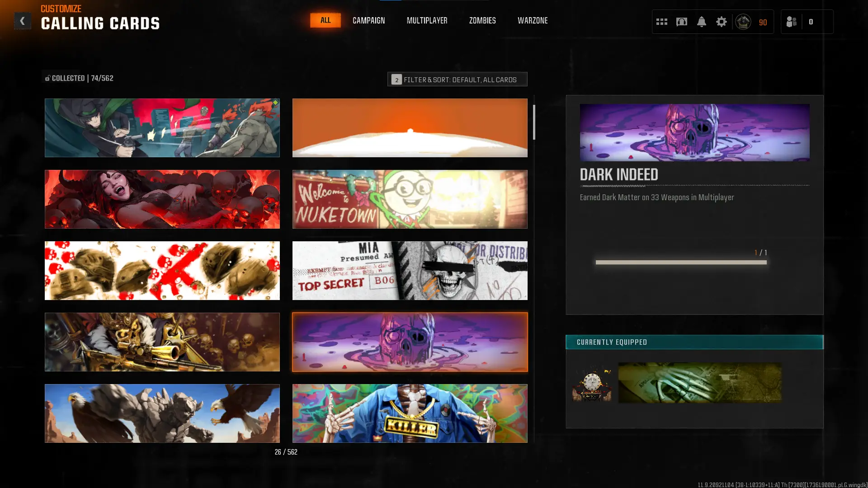
Task: Choose the Top Secret MIA calling card
Action: click(410, 271)
